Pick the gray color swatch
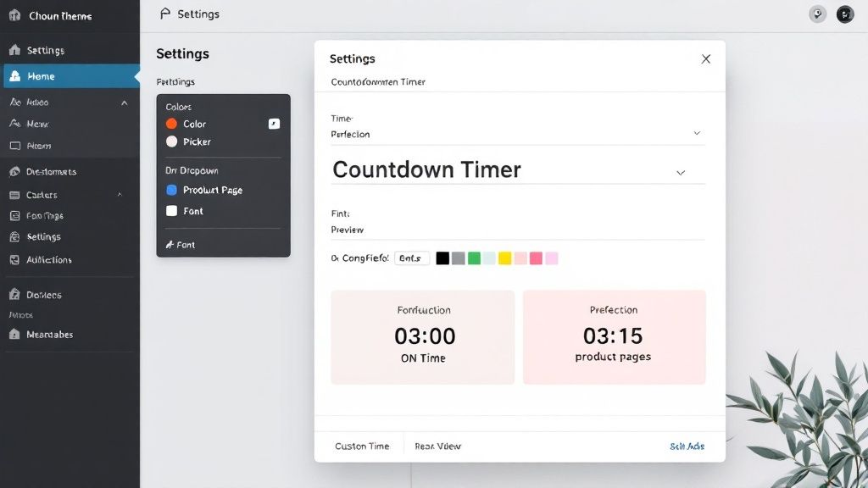Screen dimensions: 868x488 (x=459, y=258)
